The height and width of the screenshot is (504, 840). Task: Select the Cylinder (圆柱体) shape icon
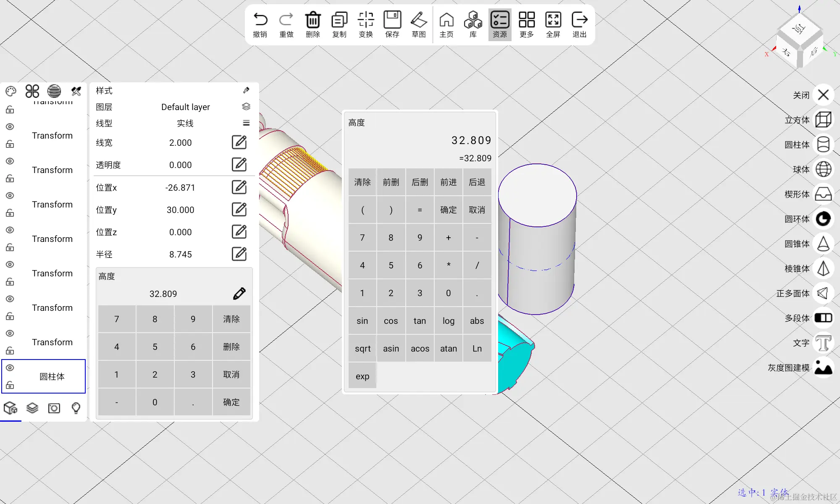(x=823, y=144)
